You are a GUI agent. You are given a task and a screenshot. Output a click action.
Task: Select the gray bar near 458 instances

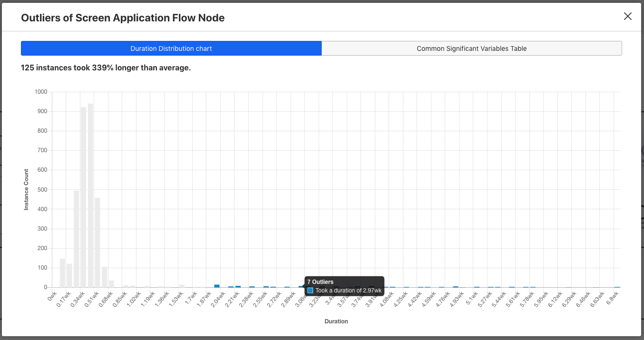point(98,243)
